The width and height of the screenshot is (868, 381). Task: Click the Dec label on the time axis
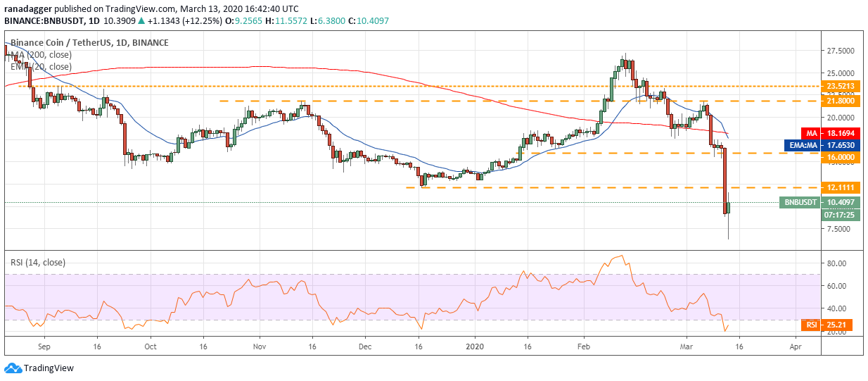365,346
